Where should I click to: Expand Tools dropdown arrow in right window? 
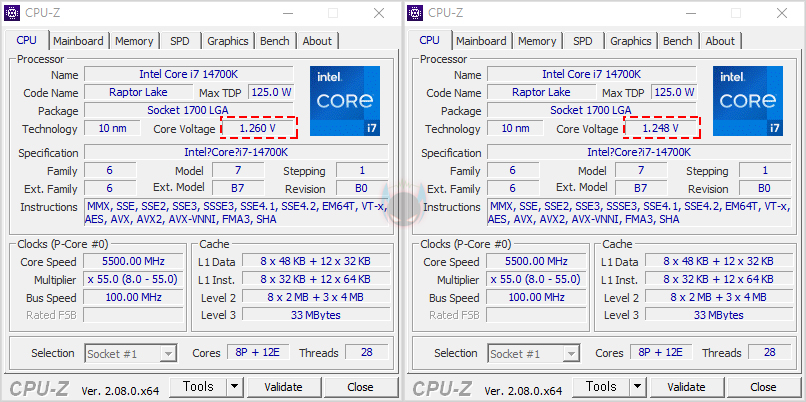[x=638, y=387]
